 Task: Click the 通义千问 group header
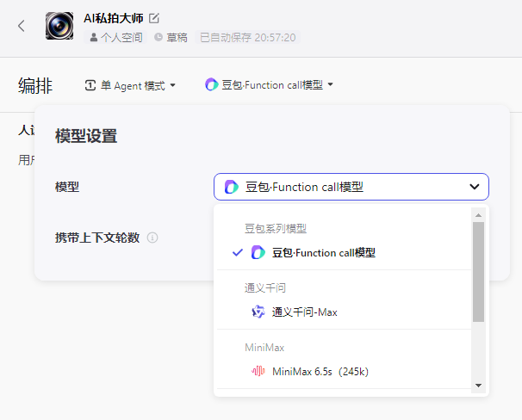click(265, 287)
